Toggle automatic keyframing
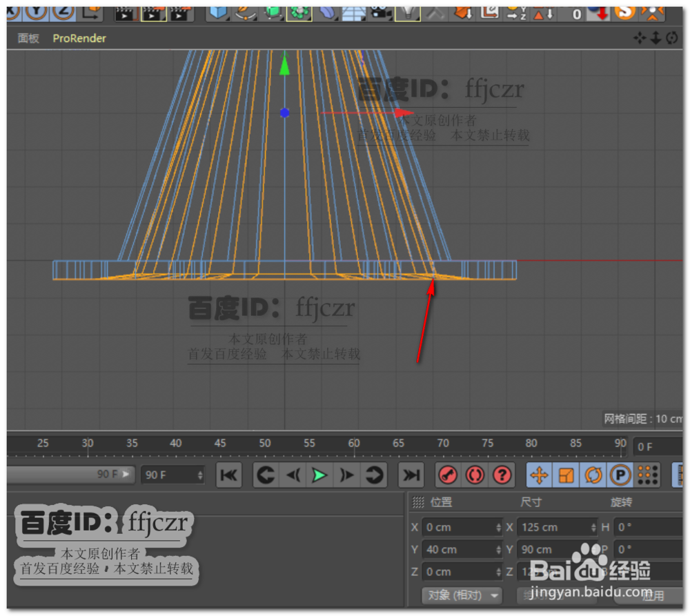 (x=475, y=475)
